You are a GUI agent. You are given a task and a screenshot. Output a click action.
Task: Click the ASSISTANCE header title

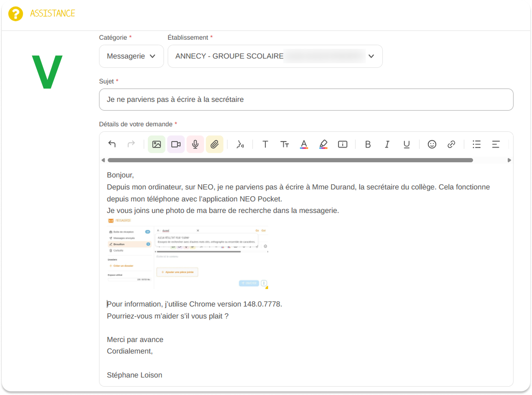pyautogui.click(x=53, y=13)
